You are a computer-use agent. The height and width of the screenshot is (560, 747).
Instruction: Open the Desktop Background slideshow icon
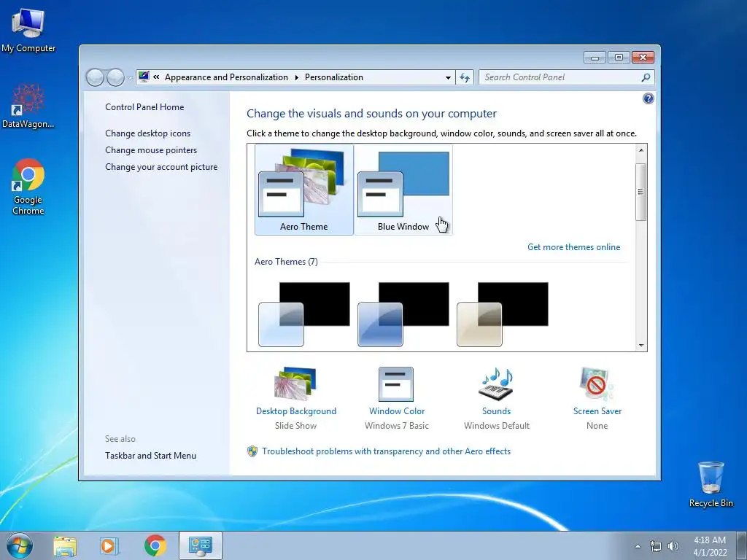(x=295, y=384)
